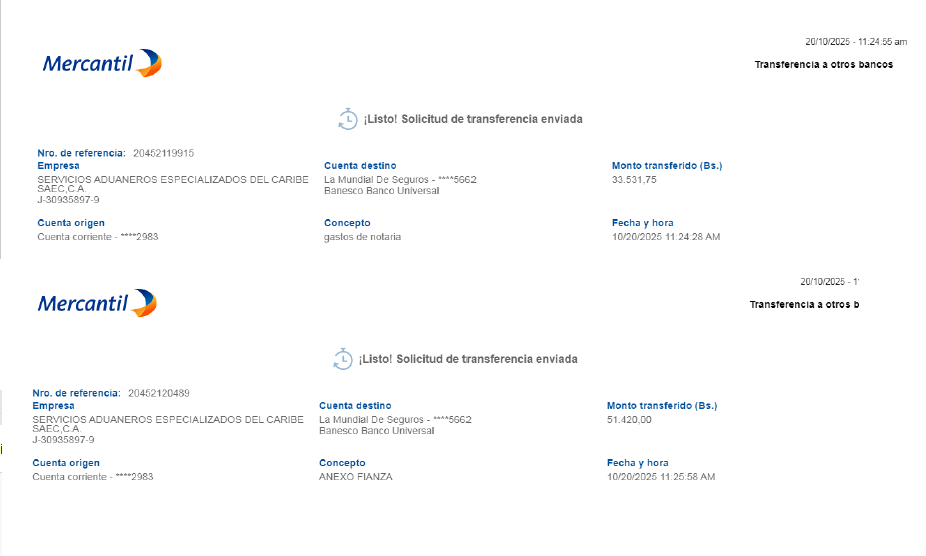Screen dimensions: 926x556
Task: Click the full "Transferencia a otros bancos" heading
Action: tap(823, 64)
